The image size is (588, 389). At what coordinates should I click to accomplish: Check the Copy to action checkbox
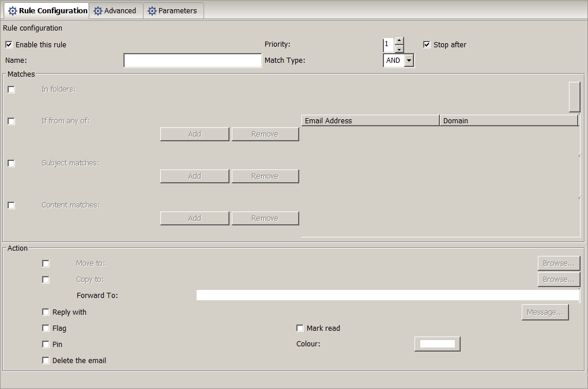pos(46,280)
